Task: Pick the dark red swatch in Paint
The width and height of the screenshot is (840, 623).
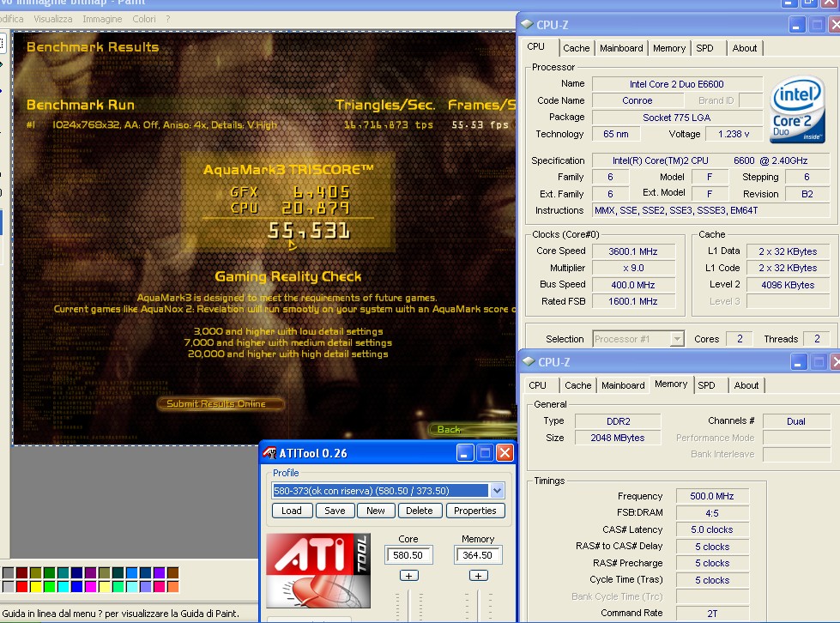Action: click(x=22, y=573)
